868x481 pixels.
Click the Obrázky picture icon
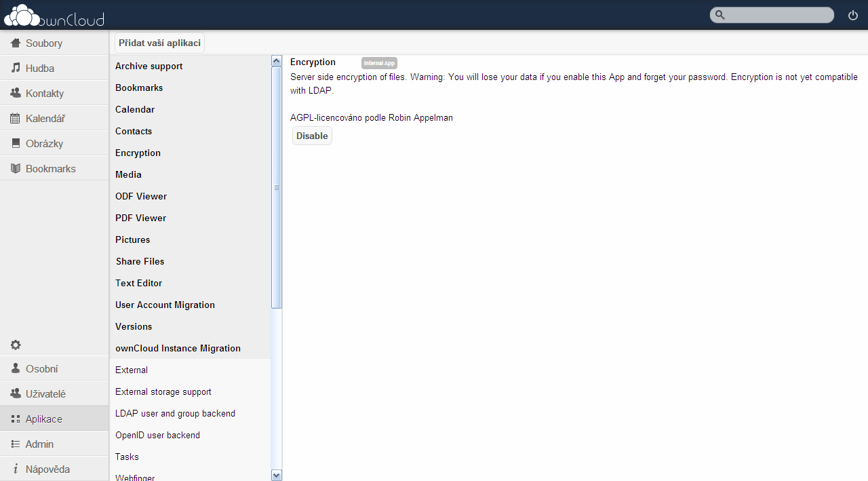(16, 144)
